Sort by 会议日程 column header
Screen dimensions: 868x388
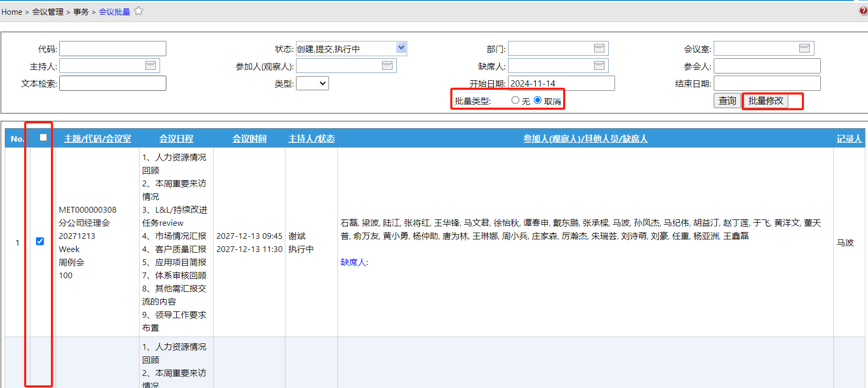pyautogui.click(x=176, y=139)
